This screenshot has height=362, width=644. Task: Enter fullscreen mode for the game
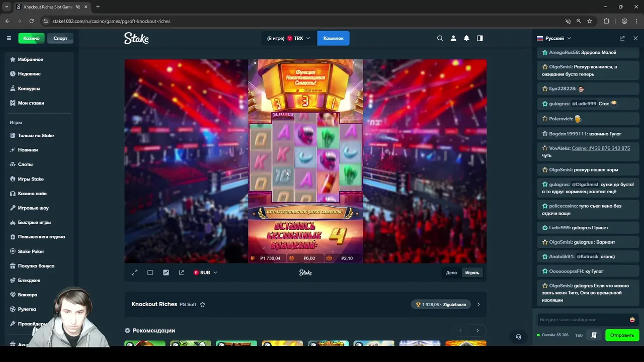pos(134,273)
